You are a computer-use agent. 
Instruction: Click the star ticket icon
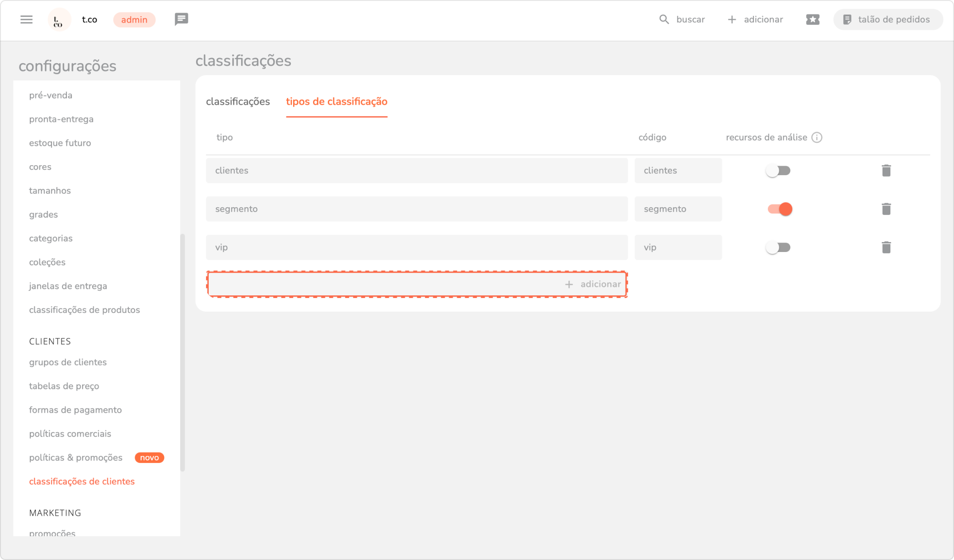pyautogui.click(x=812, y=19)
